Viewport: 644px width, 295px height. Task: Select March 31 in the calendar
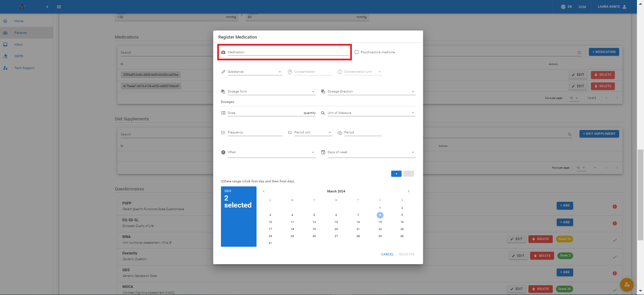(270, 243)
